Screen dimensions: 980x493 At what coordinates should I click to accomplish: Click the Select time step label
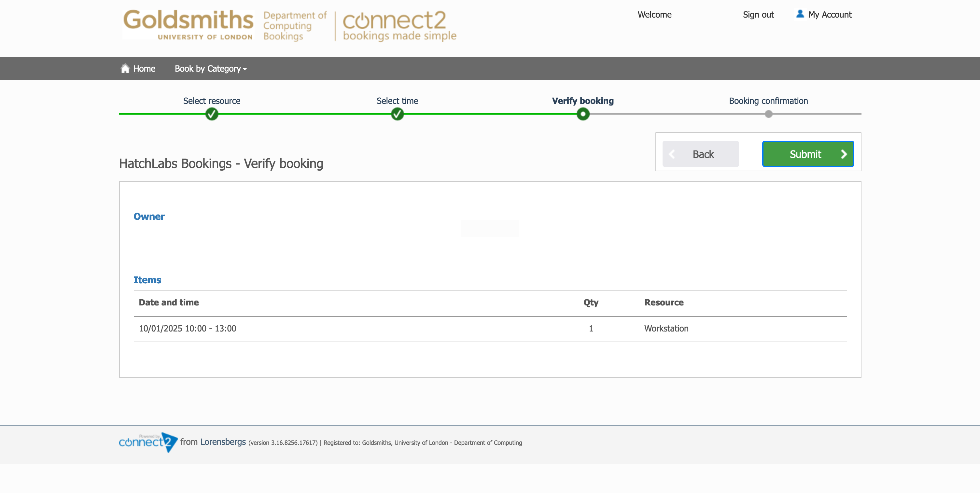click(x=397, y=101)
